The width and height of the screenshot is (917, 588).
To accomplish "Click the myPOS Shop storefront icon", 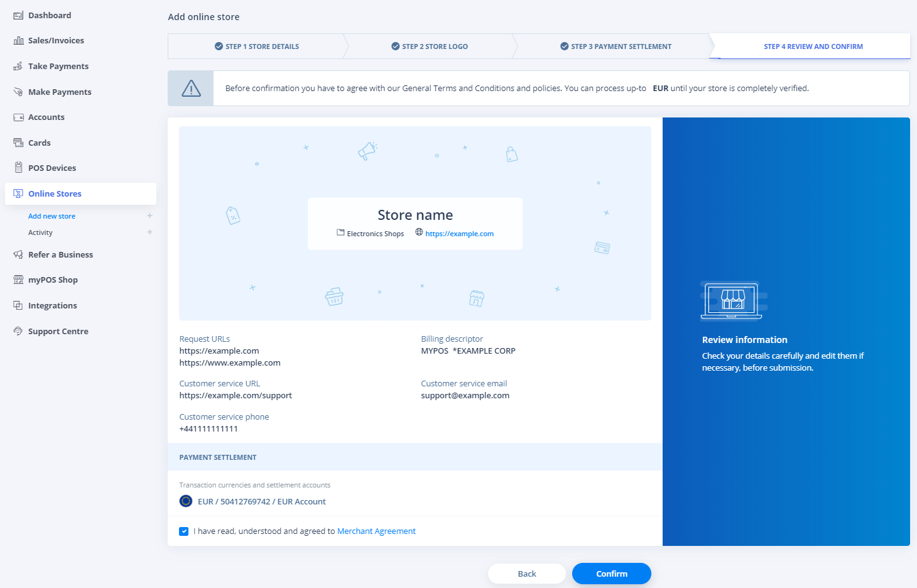I will 18,280.
